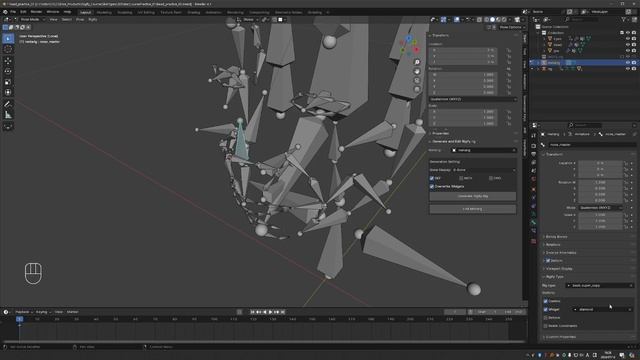The height and width of the screenshot is (360, 640).
Task: Click the viewport zoom magnifier icon
Action: (x=417, y=62)
